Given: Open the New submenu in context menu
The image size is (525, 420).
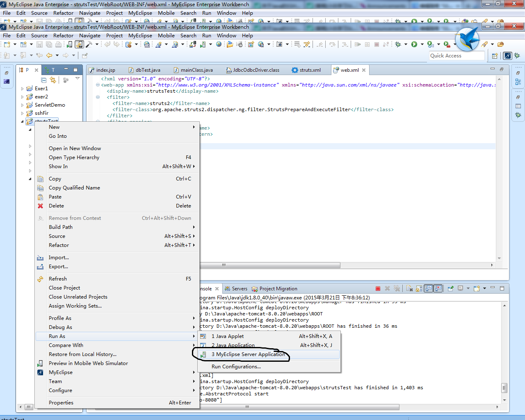Looking at the screenshot, I should (117, 127).
